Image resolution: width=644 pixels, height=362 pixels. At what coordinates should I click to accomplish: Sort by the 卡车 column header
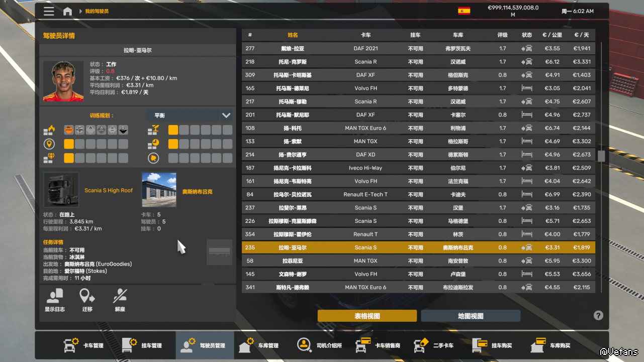[x=365, y=35]
